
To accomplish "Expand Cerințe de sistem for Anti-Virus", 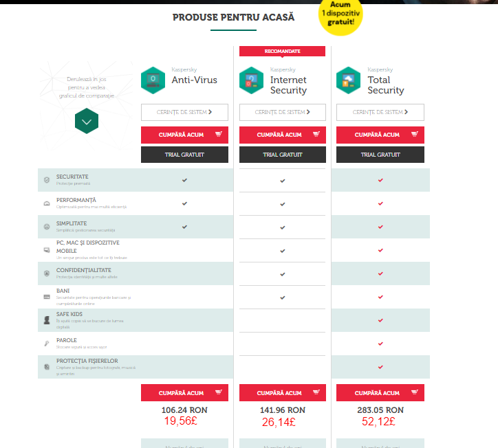I will (184, 112).
